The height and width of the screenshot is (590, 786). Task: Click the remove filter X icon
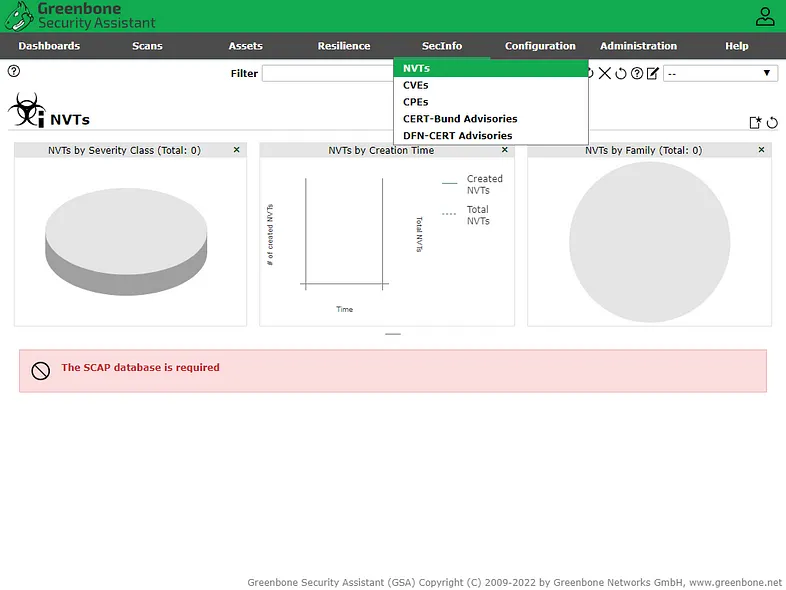tap(605, 74)
